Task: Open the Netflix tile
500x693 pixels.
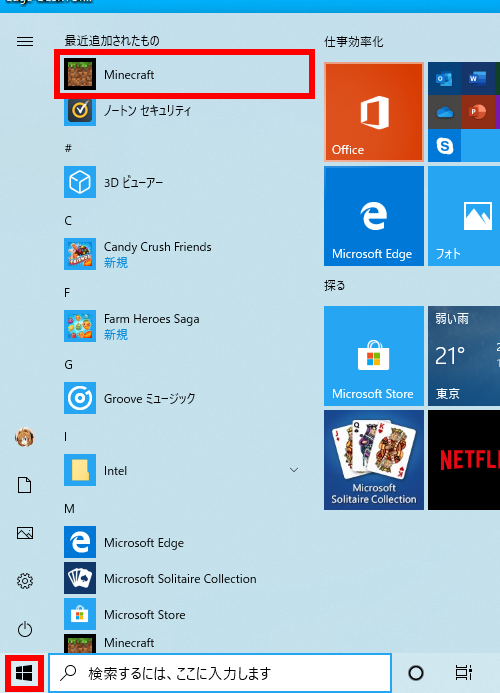Action: (464, 460)
